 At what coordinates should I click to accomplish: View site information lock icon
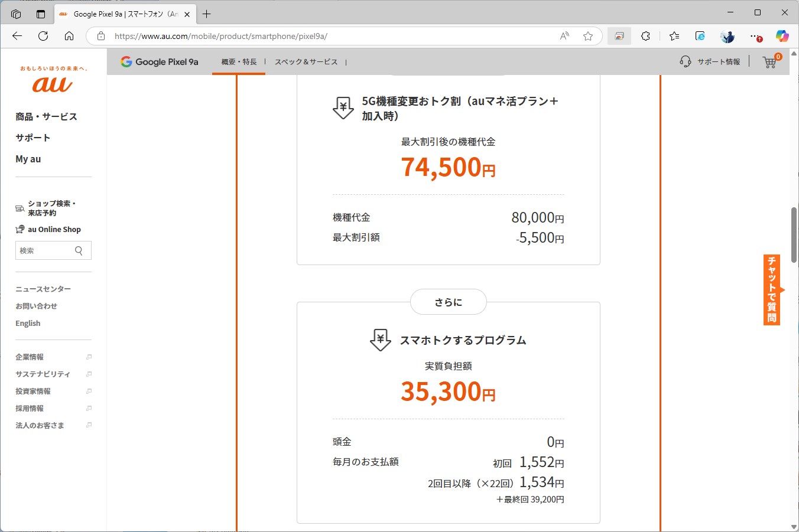(x=101, y=36)
